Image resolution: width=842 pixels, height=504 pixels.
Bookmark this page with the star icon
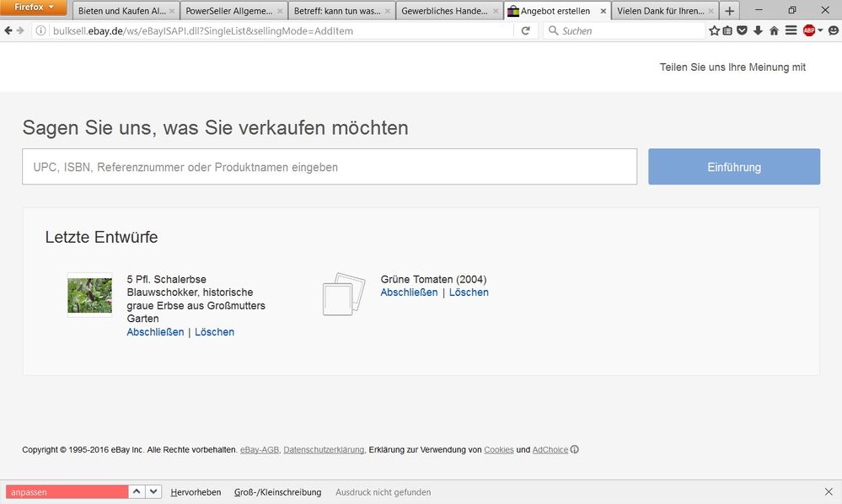click(x=714, y=31)
